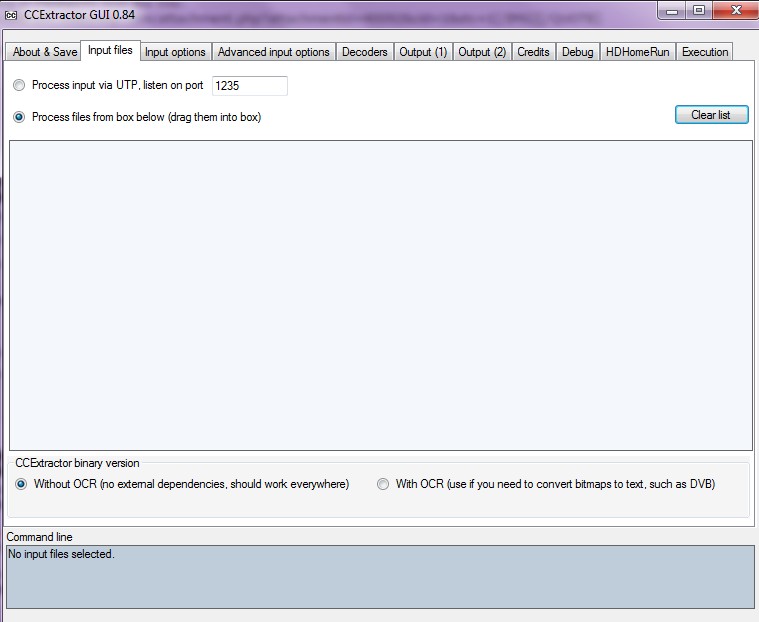Maximize the CCExtractor GUI window
Image resolution: width=759 pixels, height=622 pixels.
point(698,11)
